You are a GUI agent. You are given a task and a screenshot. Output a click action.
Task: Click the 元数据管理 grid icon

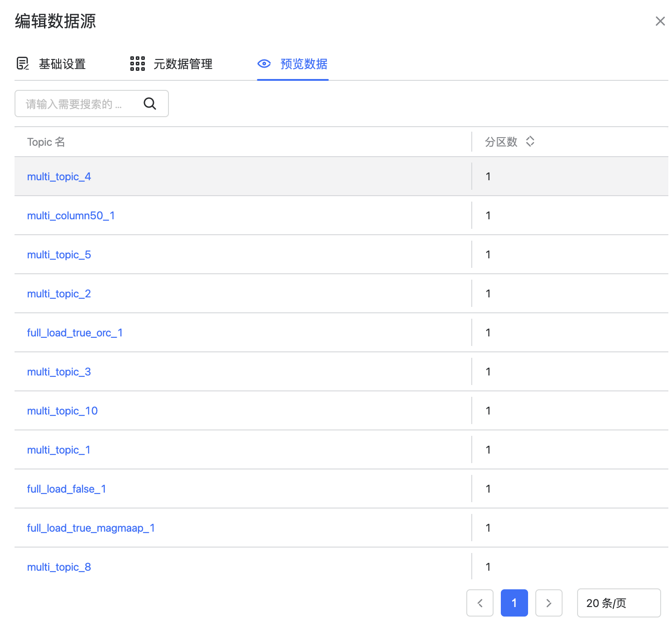[x=137, y=64]
